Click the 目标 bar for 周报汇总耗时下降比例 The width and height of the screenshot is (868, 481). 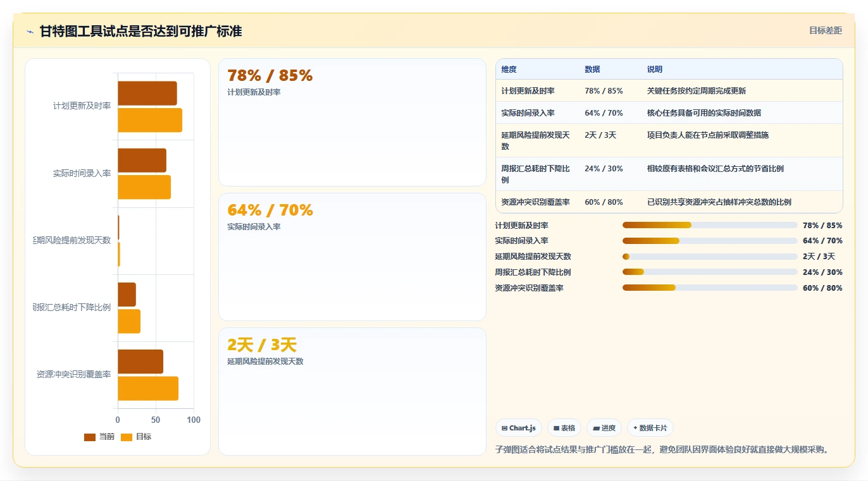pos(129,321)
